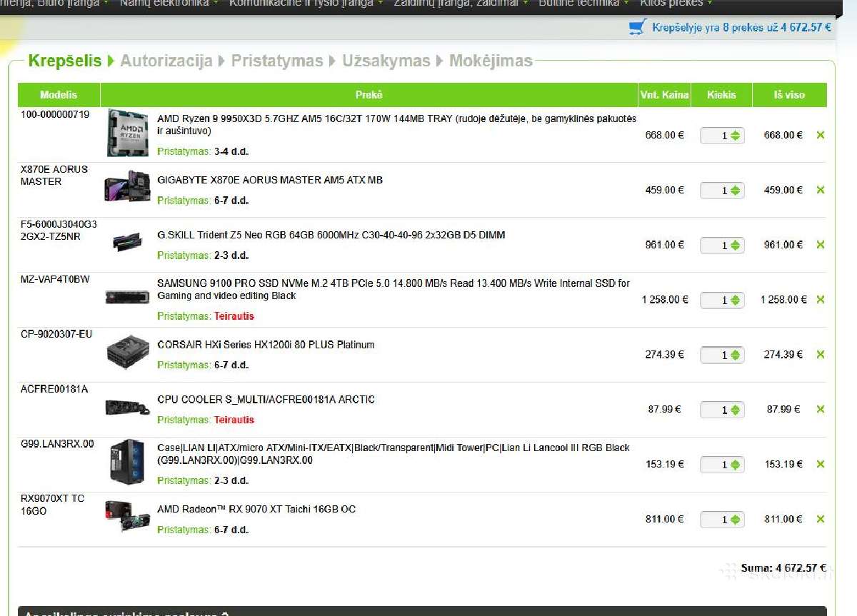Click model code ACFRE00181A
The width and height of the screenshot is (857, 616).
click(x=54, y=389)
